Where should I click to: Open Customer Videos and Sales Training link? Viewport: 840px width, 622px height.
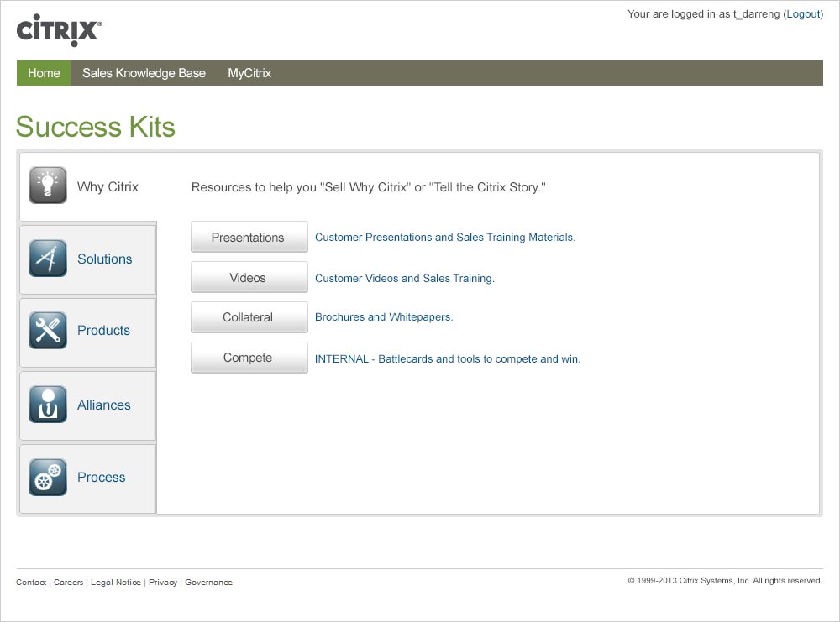[405, 279]
